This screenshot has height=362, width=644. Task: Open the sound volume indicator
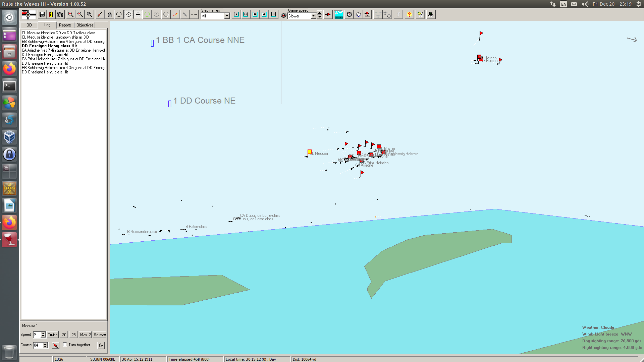[585, 4]
